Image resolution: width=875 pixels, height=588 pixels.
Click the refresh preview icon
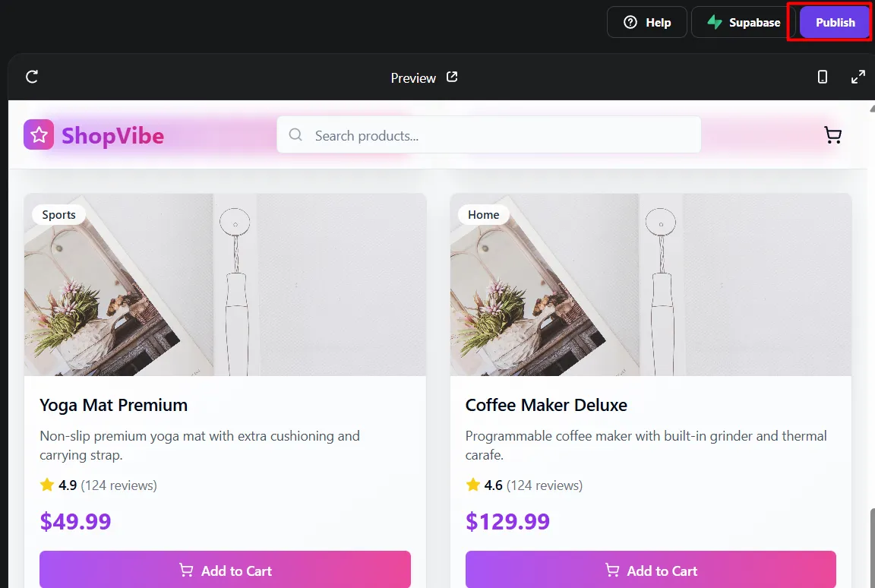tap(32, 77)
